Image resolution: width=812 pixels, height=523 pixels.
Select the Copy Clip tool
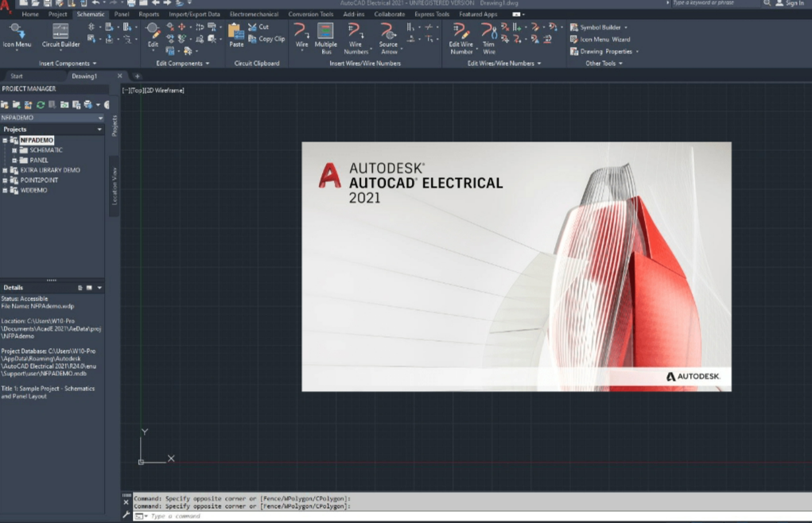266,39
